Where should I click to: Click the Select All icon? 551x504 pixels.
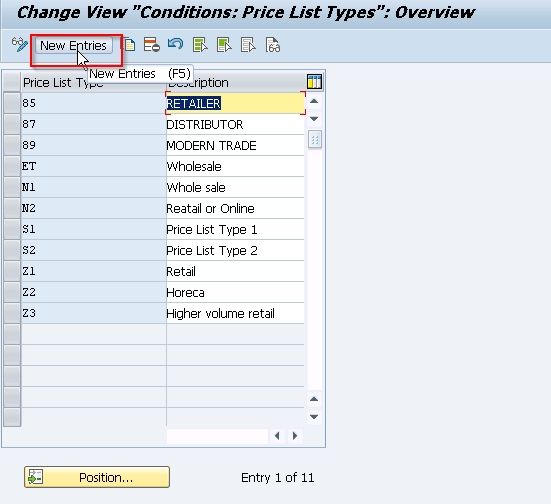coord(200,45)
